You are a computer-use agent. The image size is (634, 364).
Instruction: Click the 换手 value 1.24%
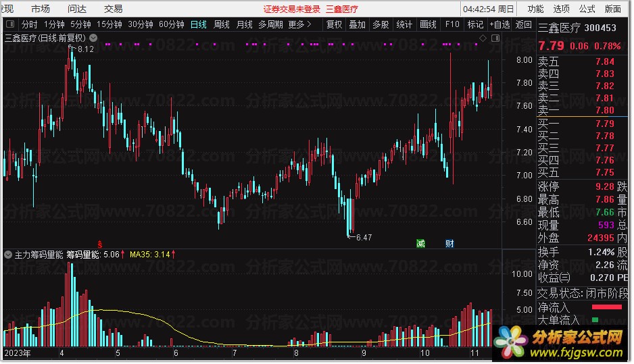(x=602, y=252)
